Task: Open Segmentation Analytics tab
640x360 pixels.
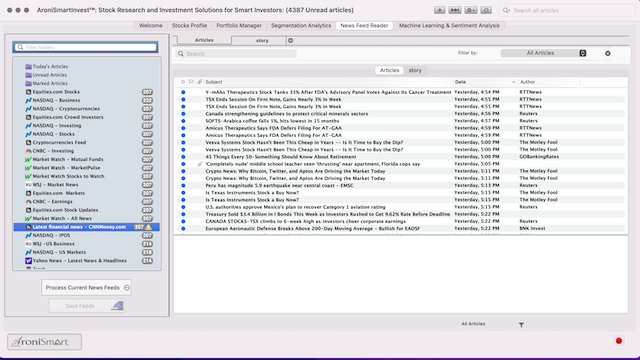Action: click(x=301, y=25)
